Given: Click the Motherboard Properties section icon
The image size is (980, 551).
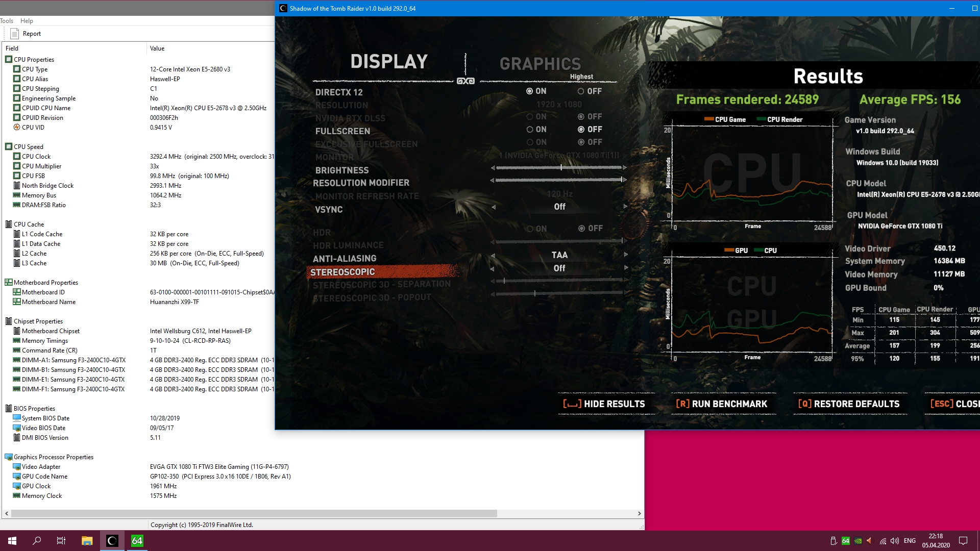Looking at the screenshot, I should coord(9,283).
